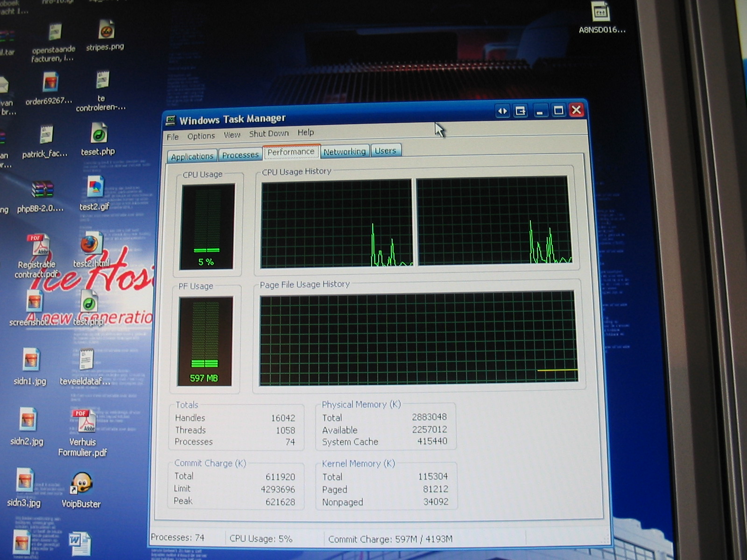The image size is (747, 560).
Task: Select the sidn1.jpg image icon
Action: (x=31, y=360)
